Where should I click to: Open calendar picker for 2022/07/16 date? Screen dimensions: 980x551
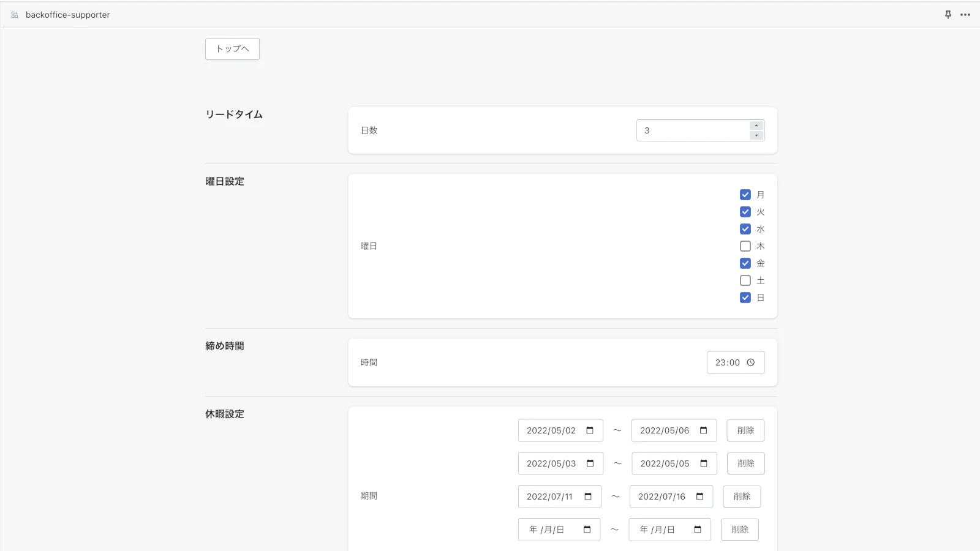pos(699,497)
